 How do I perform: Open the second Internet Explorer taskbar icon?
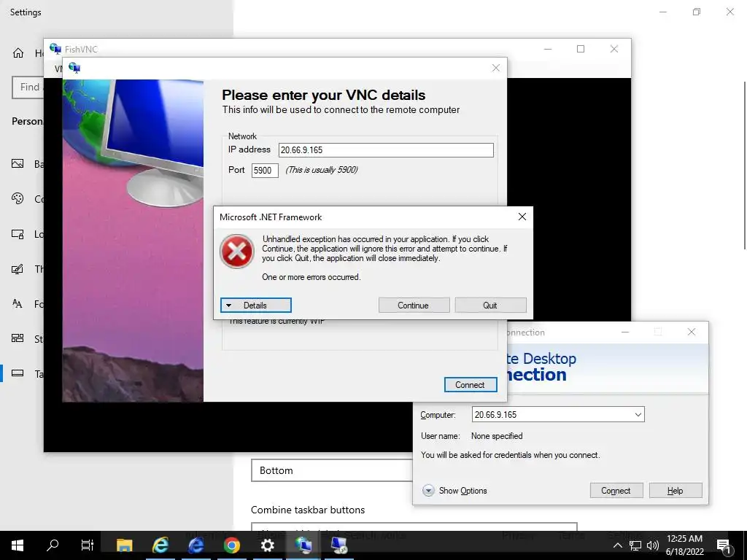pyautogui.click(x=196, y=545)
